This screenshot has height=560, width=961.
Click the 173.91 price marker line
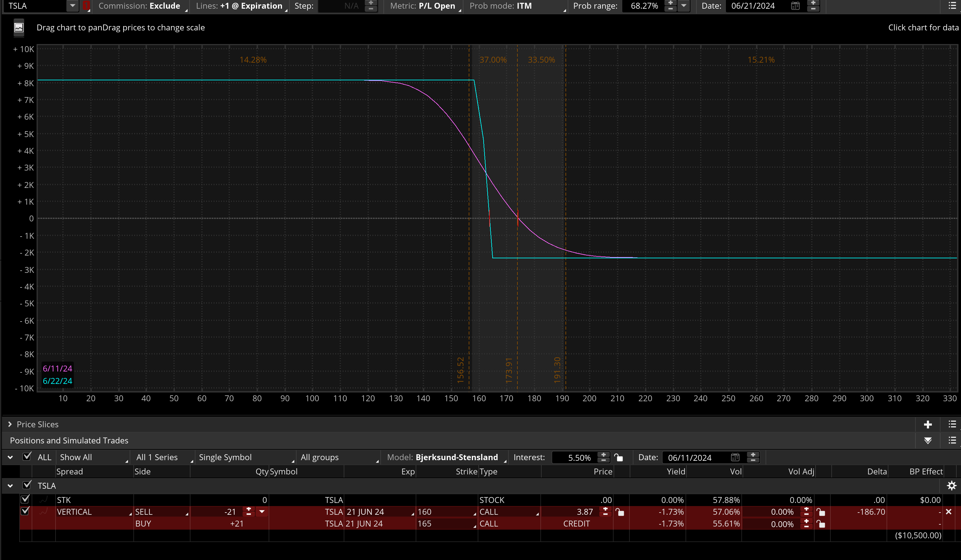tap(517, 217)
